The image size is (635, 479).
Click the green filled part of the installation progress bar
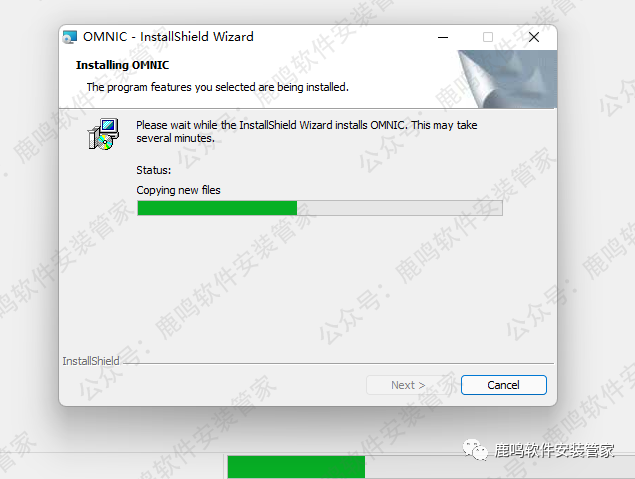tap(217, 208)
